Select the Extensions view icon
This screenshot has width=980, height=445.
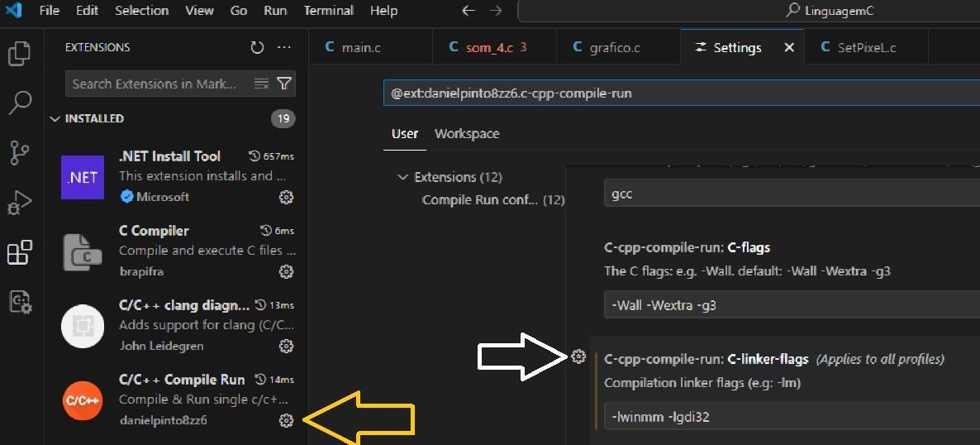[19, 252]
